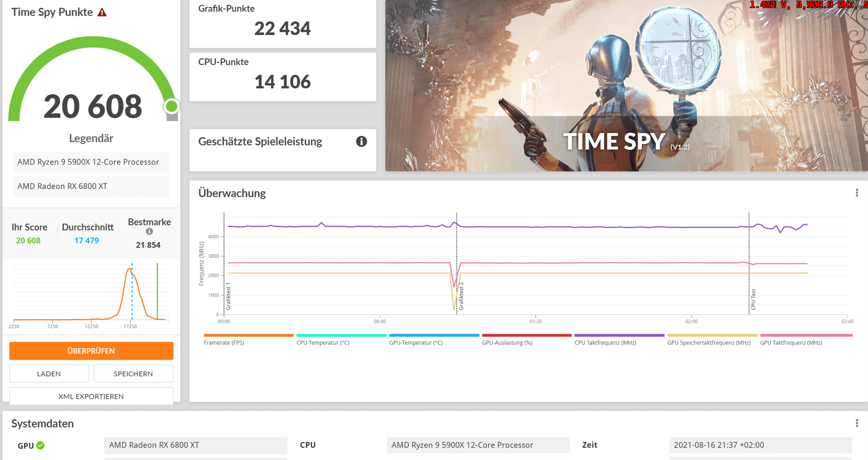Toggle the GPU Speichertaktfrequenz legend entry
This screenshot has height=460, width=868.
[709, 343]
